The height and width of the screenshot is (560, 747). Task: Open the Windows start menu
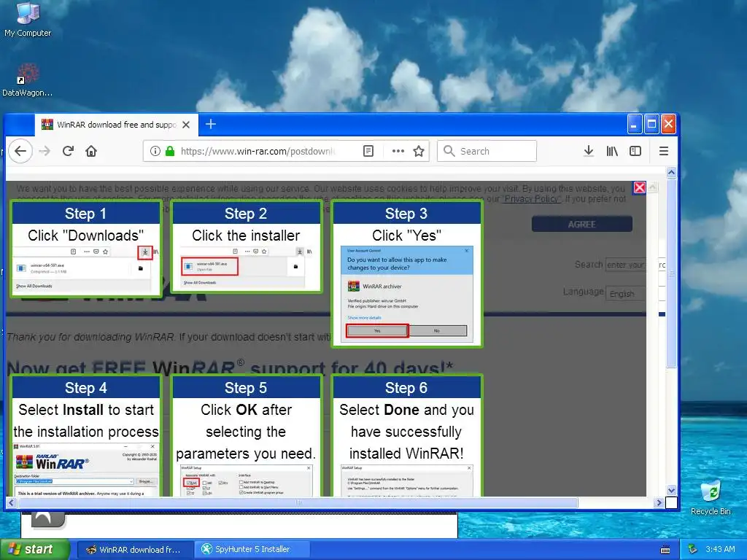coord(35,549)
